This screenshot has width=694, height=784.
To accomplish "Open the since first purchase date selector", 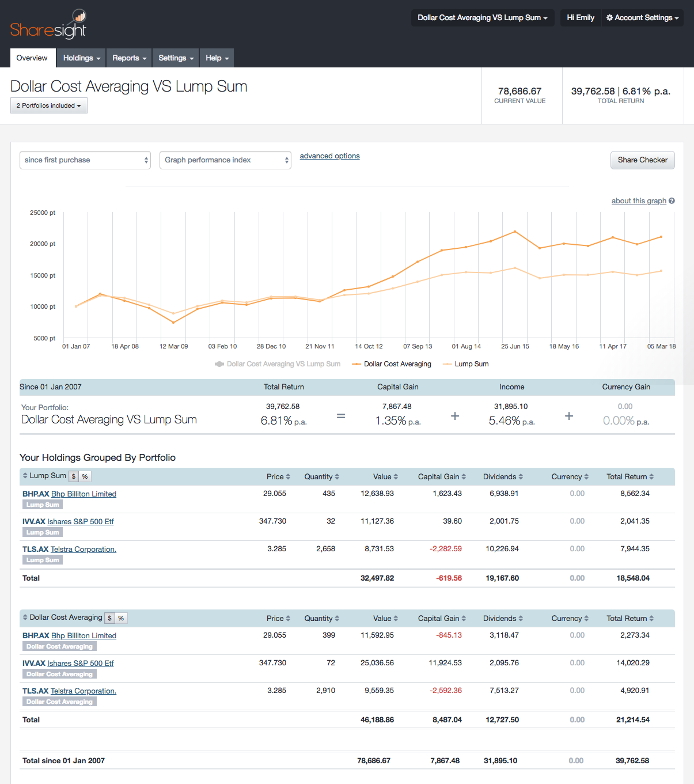I will (x=85, y=160).
